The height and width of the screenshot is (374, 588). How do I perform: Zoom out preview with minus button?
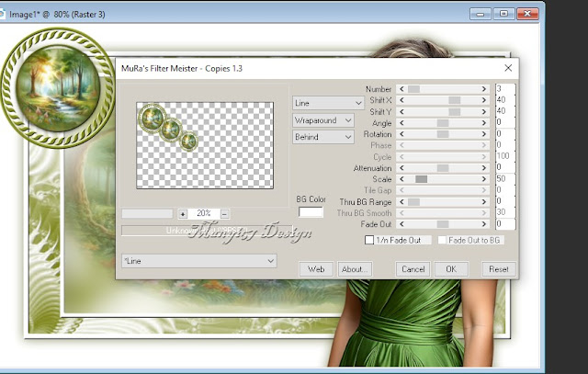tap(224, 214)
